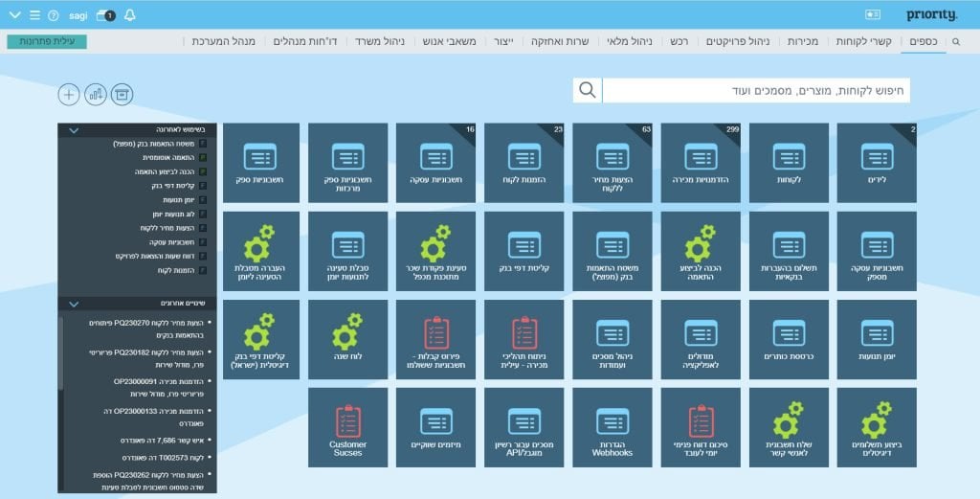Collapse the בשימוש לאחרונה panel
The height and width of the screenshot is (499, 980).
pyautogui.click(x=73, y=129)
